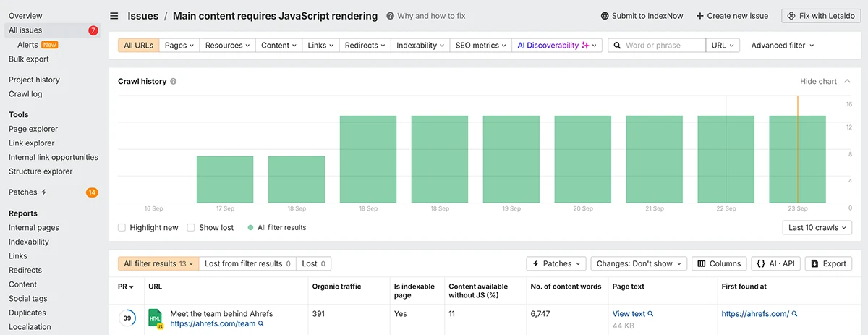
Task: Open Link explorer tool
Action: [32, 143]
